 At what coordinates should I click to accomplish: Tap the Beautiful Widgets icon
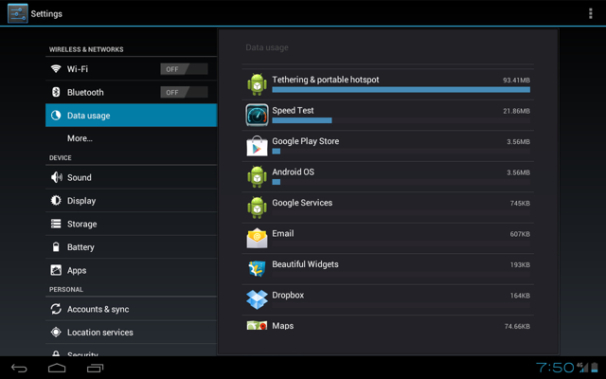pyautogui.click(x=257, y=269)
